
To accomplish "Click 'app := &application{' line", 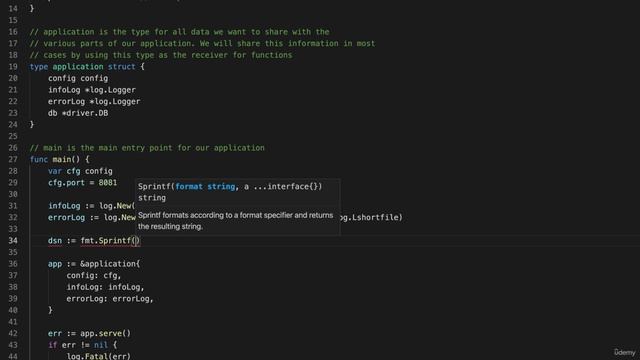I will (94, 264).
